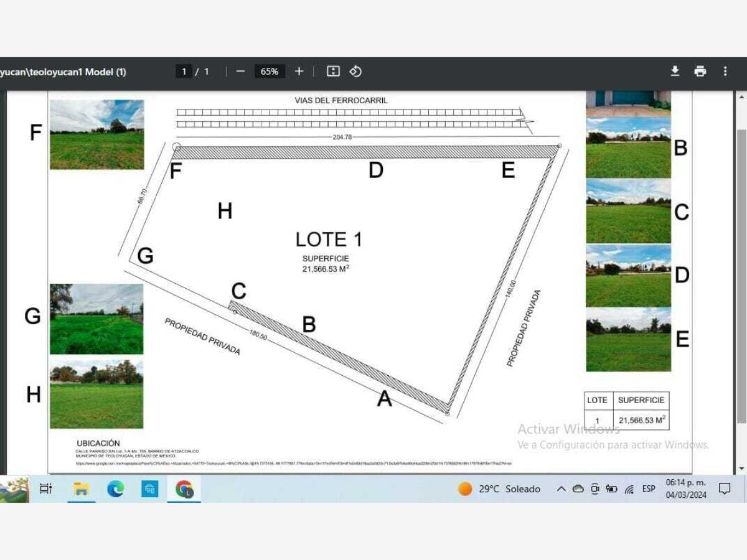Rotate the document counterclockwise
Image resolution: width=747 pixels, height=560 pixels.
(x=355, y=72)
